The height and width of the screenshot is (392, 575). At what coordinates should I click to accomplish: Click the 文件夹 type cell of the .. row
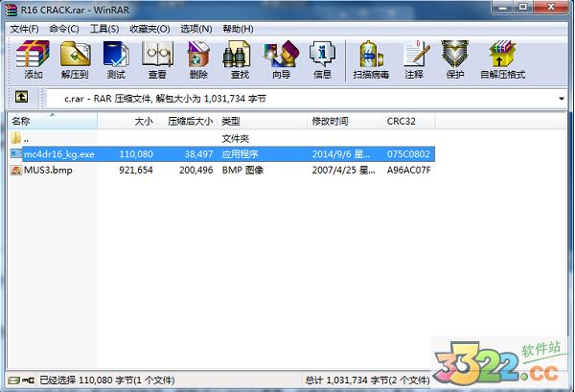[236, 139]
